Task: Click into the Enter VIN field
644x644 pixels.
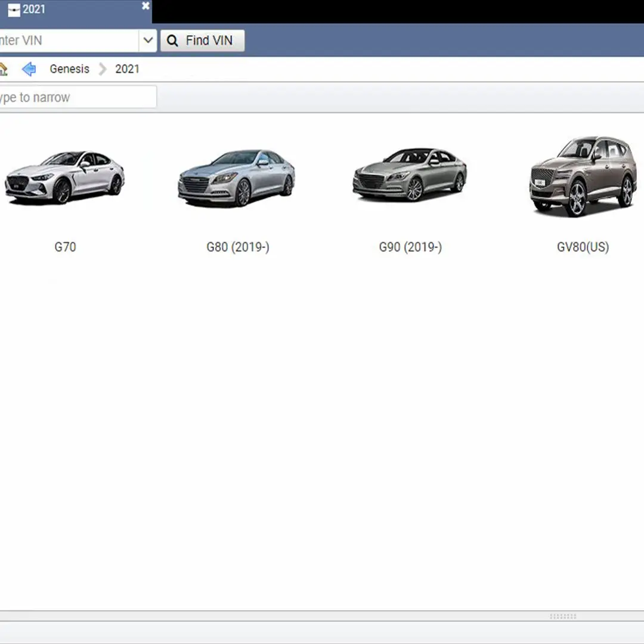Action: (69, 41)
